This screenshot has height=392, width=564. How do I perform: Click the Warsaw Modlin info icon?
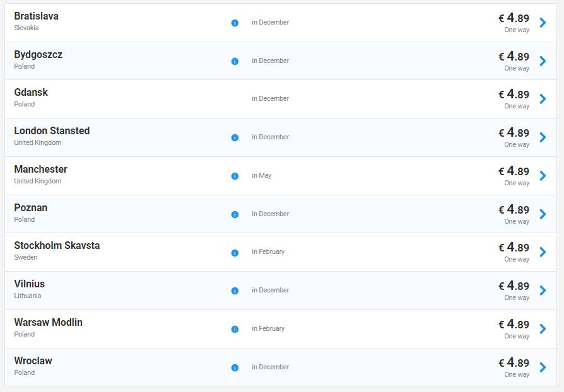pyautogui.click(x=235, y=329)
